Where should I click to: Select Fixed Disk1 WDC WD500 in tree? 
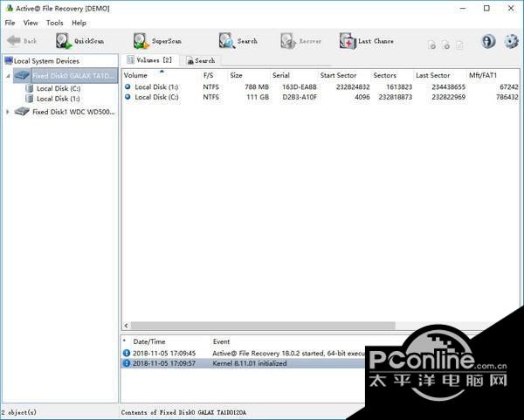pyautogui.click(x=73, y=112)
